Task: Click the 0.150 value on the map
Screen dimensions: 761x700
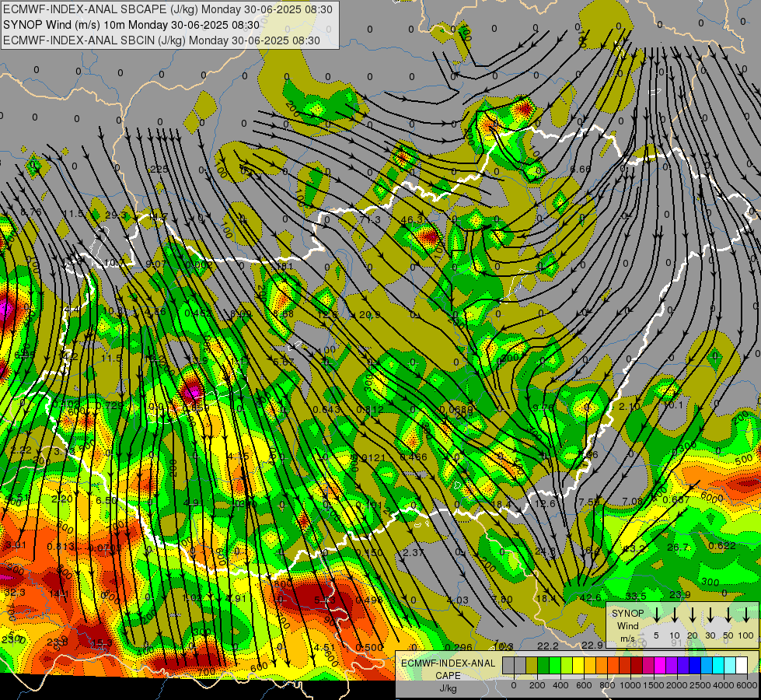Action: coord(370,553)
